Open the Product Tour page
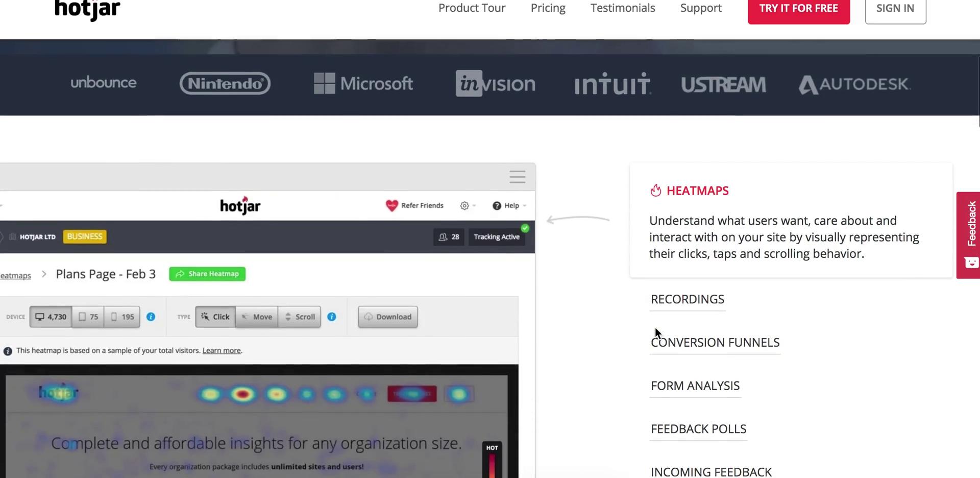 pos(472,8)
